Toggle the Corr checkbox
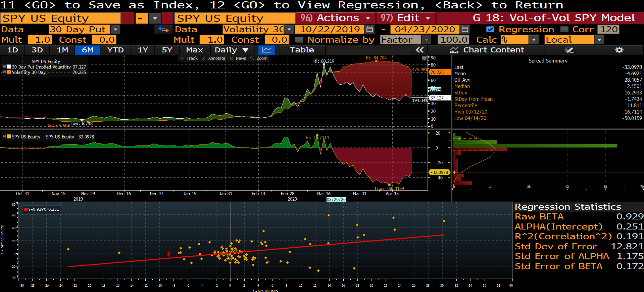 point(564,30)
